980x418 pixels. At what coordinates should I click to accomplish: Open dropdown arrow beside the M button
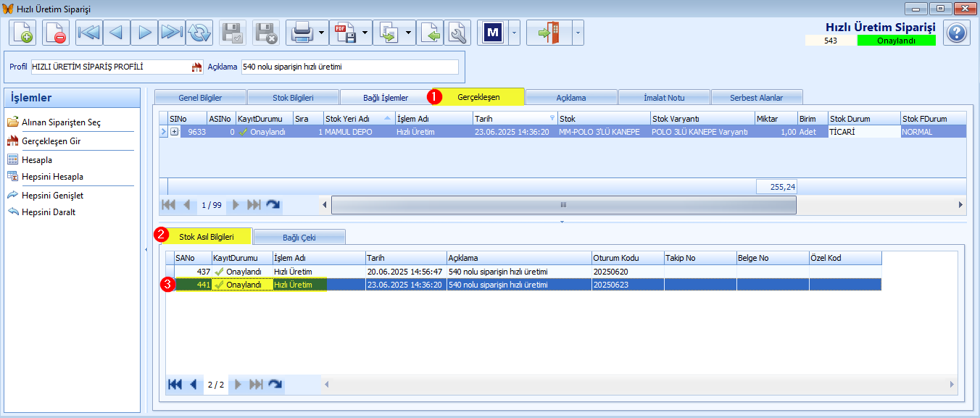(514, 33)
